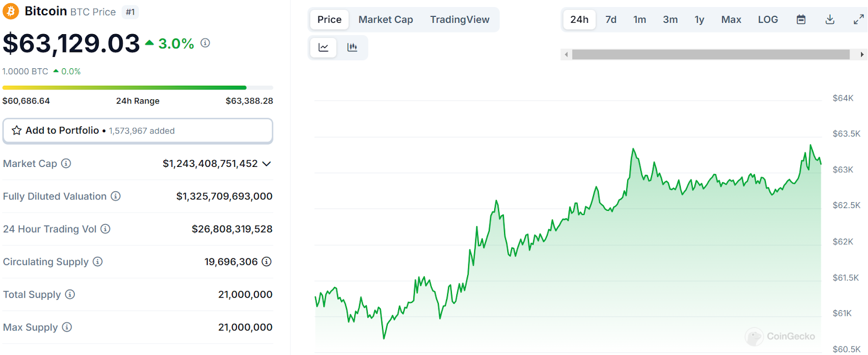Click the $61K axis label
Image resolution: width=868 pixels, height=355 pixels.
(x=842, y=313)
